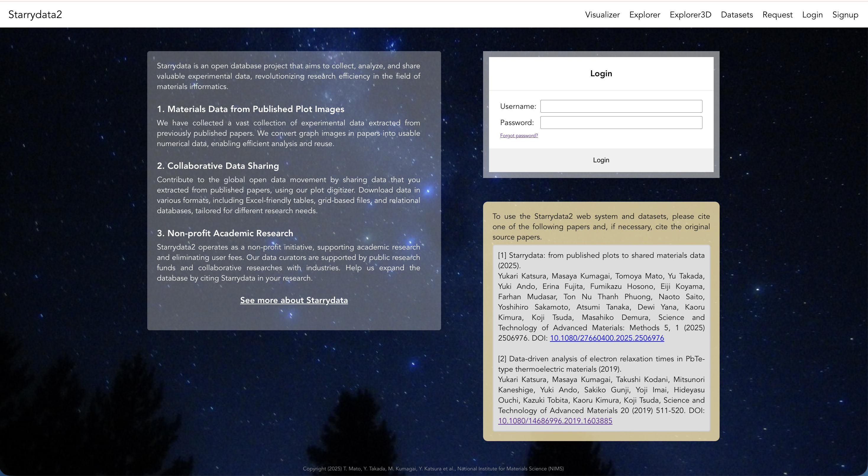Choose Login in the top navigation bar
This screenshot has width=868, height=476.
812,15
